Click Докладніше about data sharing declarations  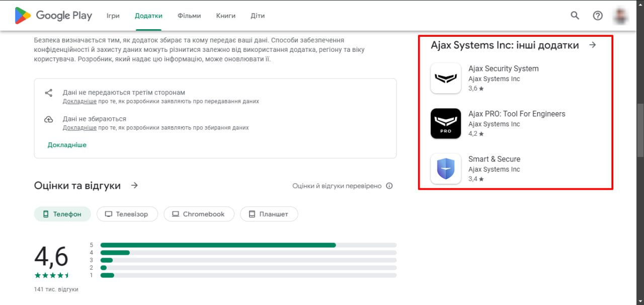[x=79, y=101]
